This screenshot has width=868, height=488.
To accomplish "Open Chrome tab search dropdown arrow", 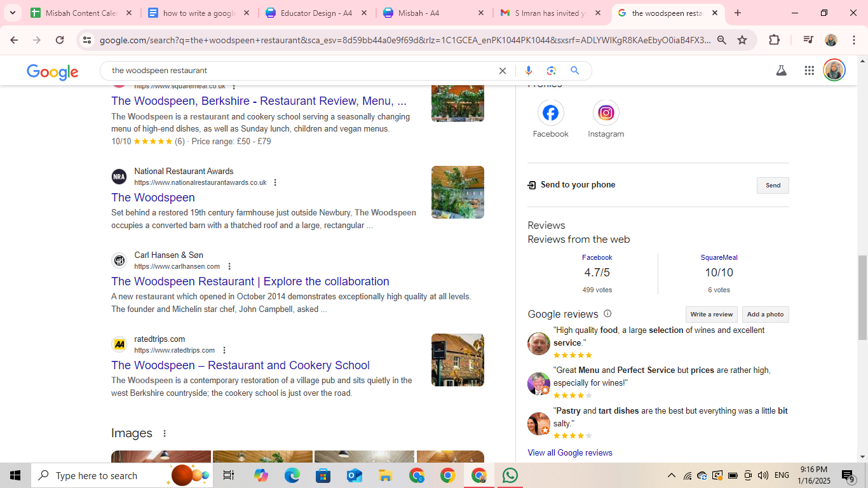I will (x=12, y=13).
